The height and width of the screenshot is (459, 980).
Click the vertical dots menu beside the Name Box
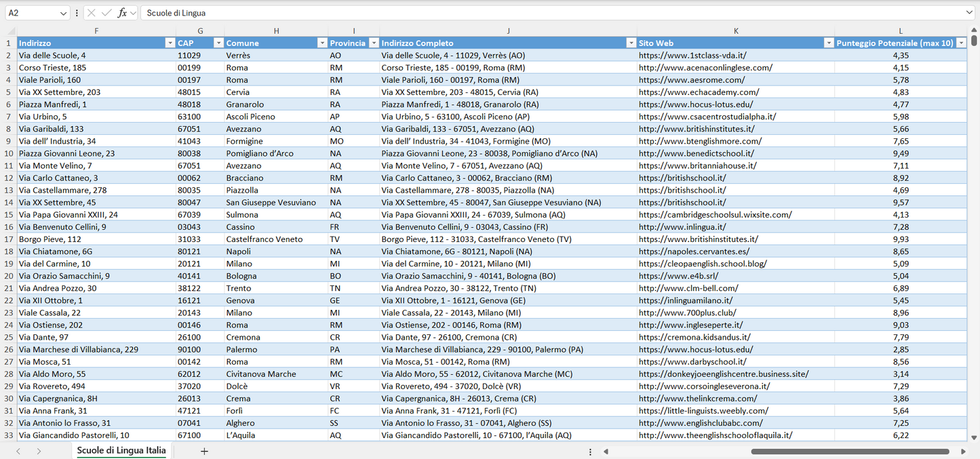[77, 12]
